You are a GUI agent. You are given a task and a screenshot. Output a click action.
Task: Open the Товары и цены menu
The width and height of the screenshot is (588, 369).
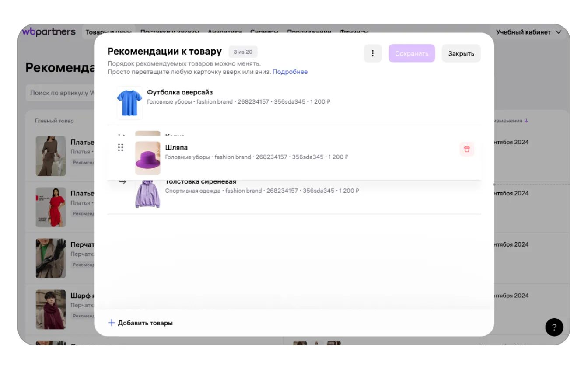tap(109, 32)
